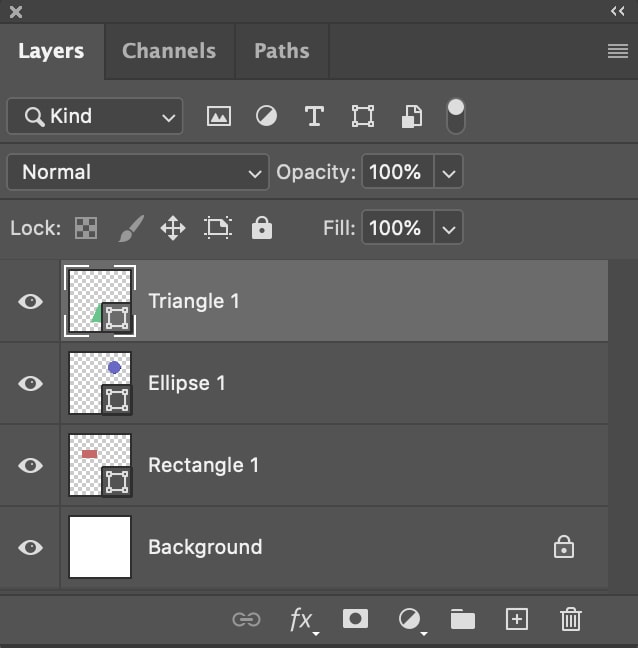Filter layers by adjustment layer type
This screenshot has width=638, height=648.
coord(266,116)
